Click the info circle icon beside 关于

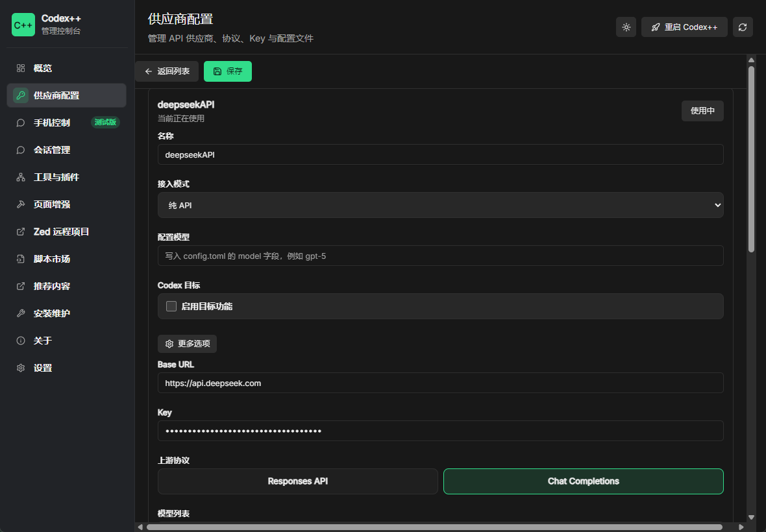point(21,341)
